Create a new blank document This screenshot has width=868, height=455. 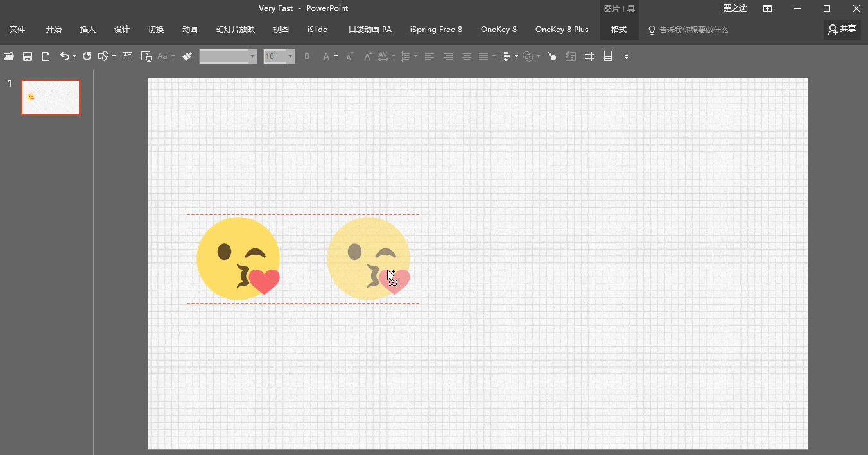click(46, 56)
